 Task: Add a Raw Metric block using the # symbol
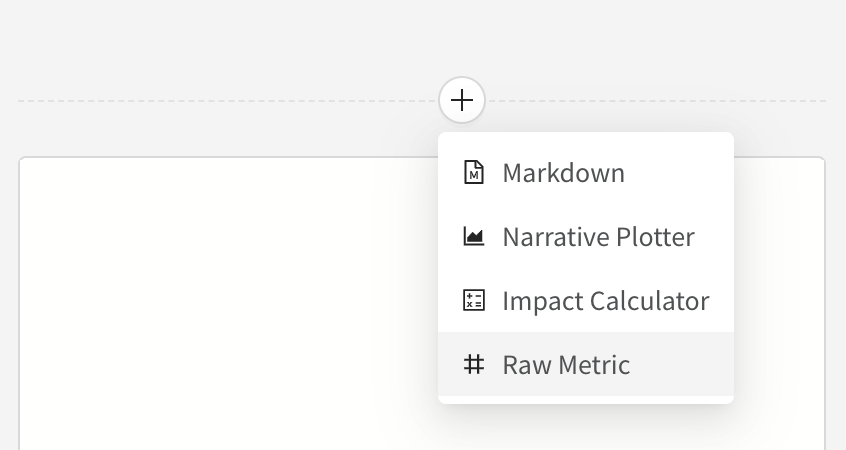coord(474,365)
